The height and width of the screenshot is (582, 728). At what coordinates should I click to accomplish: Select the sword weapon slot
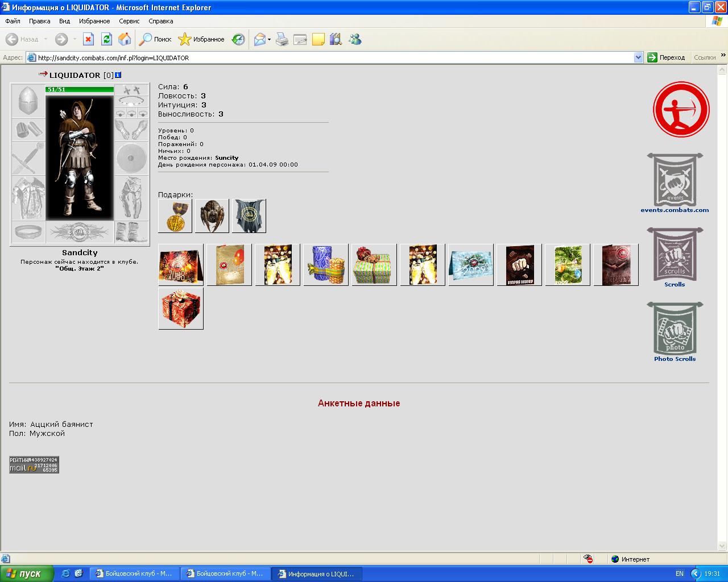(x=28, y=158)
